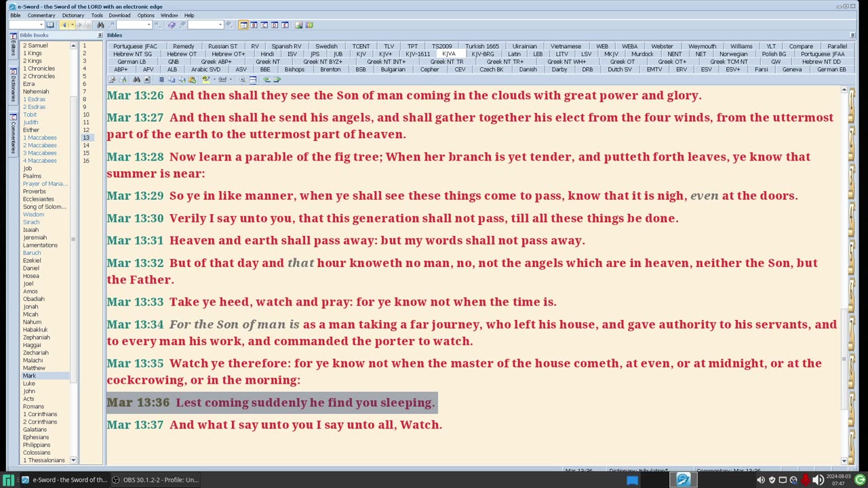The height and width of the screenshot is (488, 868).
Task: Switch to OBS taskbar window button
Action: pos(155,480)
